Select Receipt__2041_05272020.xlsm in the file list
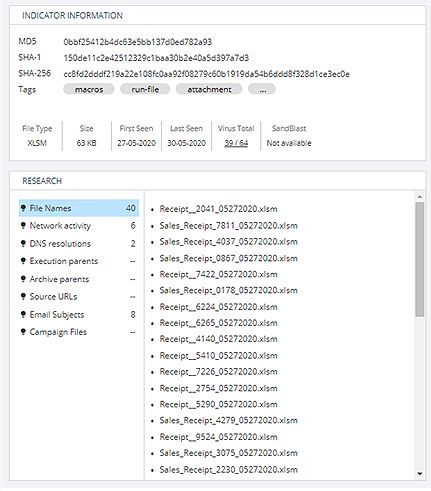Screen dimensions: 431x491 pos(218,209)
